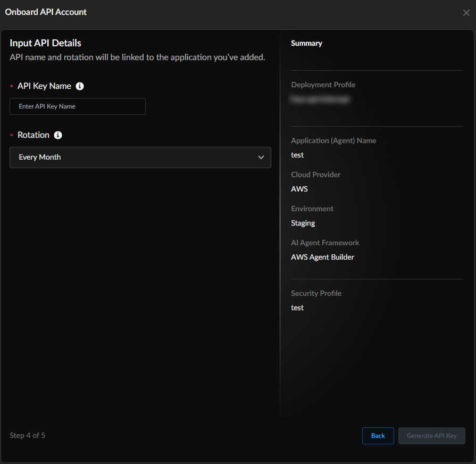Select the Summary panel heading
Viewport: 476px width, 464px height.
click(x=306, y=43)
